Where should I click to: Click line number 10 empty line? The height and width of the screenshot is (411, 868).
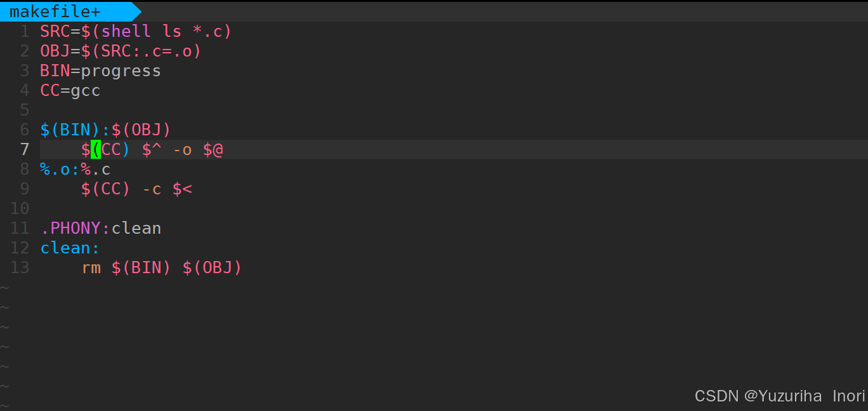coord(20,208)
